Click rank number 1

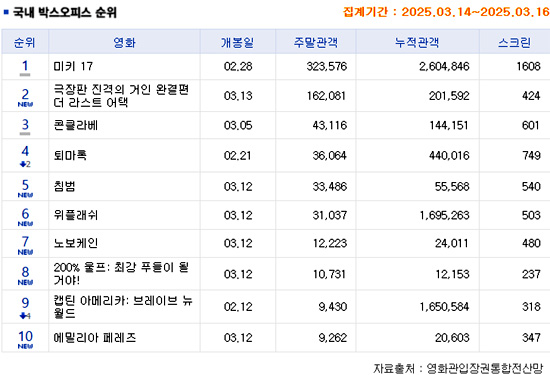[x=25, y=66]
